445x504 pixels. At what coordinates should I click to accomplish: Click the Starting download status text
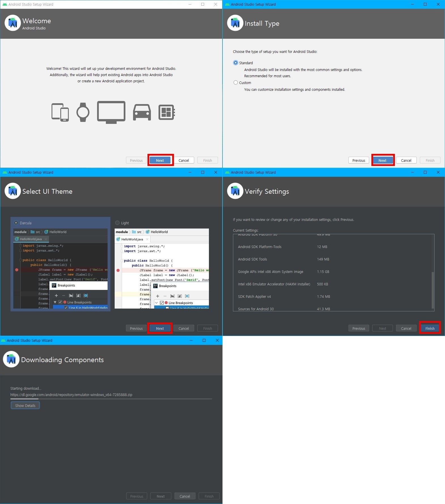tap(26, 389)
